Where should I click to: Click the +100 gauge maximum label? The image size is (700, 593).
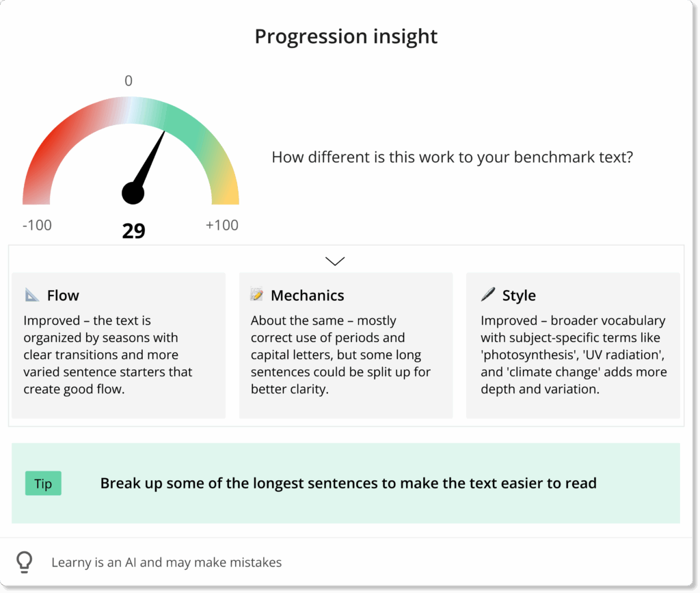click(x=222, y=225)
